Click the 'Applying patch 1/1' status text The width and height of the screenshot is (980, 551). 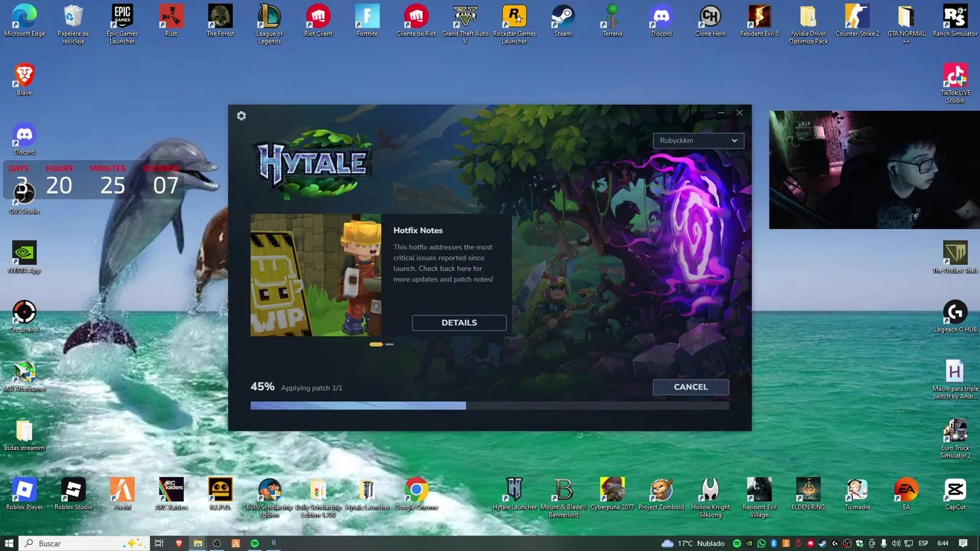[312, 388]
